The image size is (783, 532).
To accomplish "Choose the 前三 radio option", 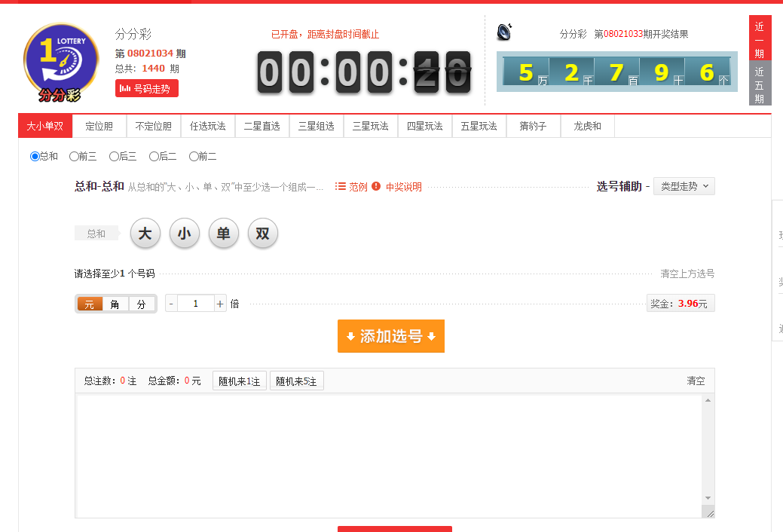I will point(74,157).
